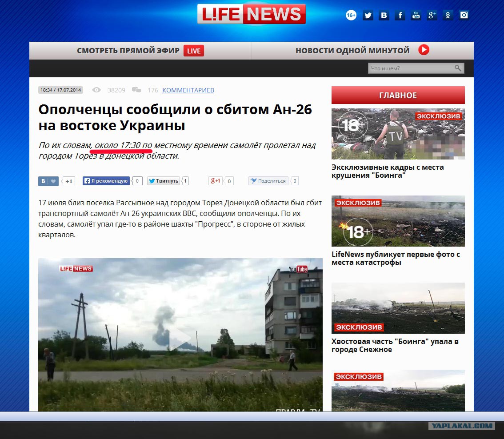Click the article paragraph starting 17 июля
The image size is (504, 439).
pyautogui.click(x=180, y=219)
